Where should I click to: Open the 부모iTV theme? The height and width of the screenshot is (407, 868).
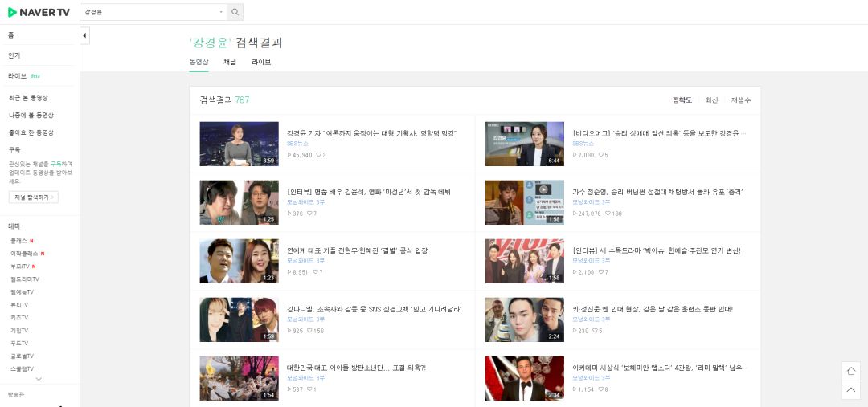pyautogui.click(x=20, y=267)
